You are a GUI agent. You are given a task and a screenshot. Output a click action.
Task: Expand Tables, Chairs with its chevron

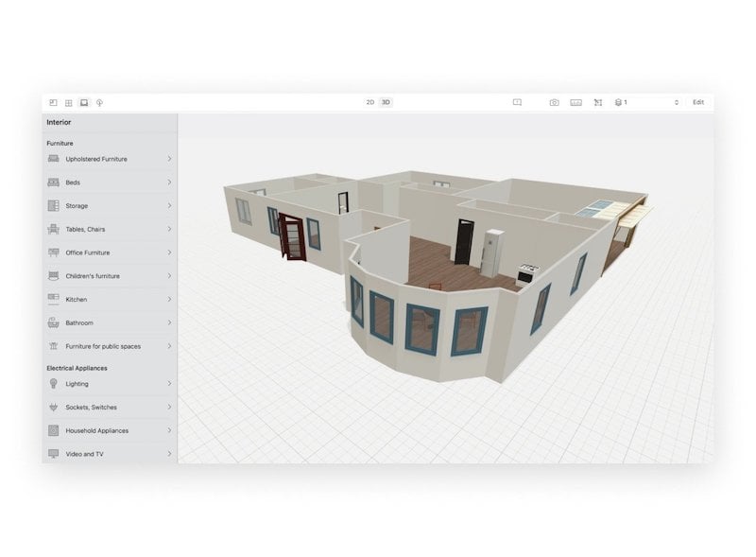169,229
